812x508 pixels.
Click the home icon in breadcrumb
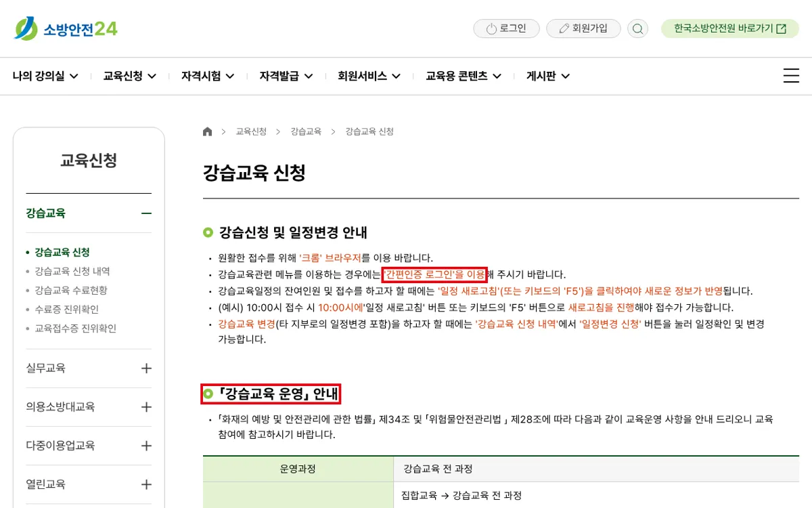click(207, 131)
